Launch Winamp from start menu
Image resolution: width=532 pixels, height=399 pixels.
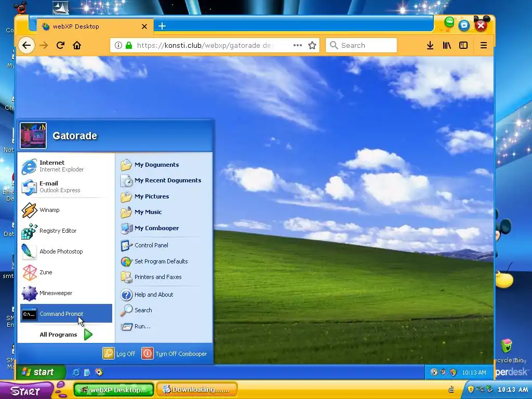(x=66, y=210)
